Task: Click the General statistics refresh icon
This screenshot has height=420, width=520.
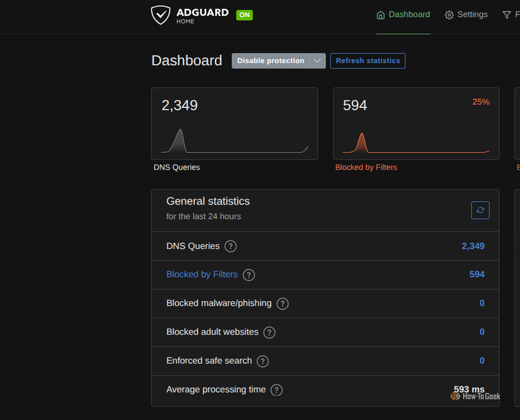Action: pos(480,210)
